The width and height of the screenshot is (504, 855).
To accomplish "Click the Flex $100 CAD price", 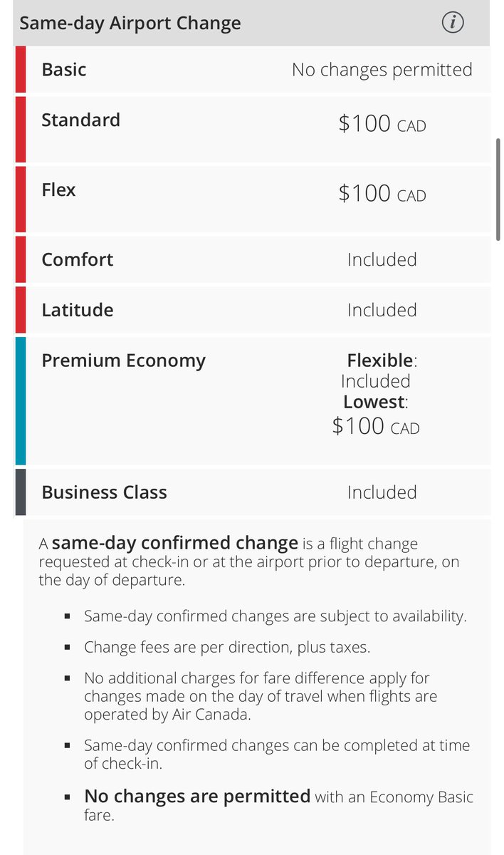I will [x=382, y=194].
